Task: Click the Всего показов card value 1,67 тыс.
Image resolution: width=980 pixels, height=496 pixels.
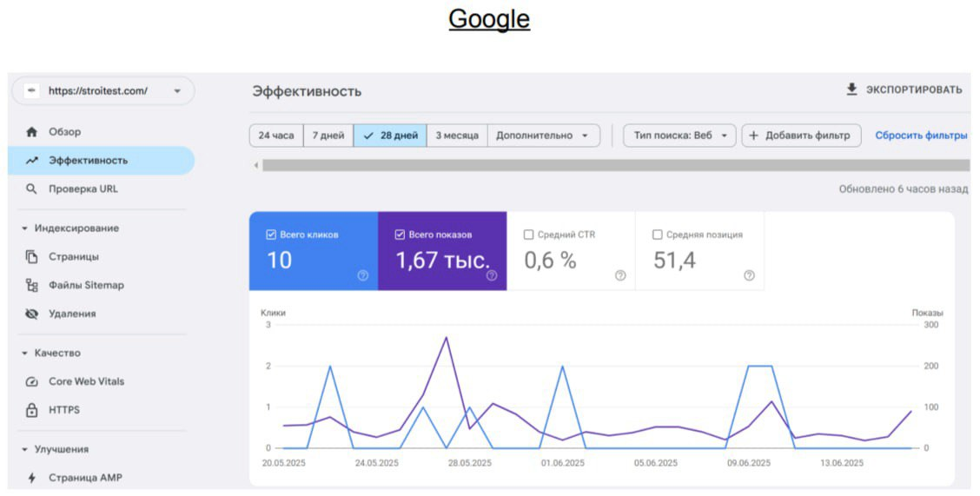Action: pos(443,260)
